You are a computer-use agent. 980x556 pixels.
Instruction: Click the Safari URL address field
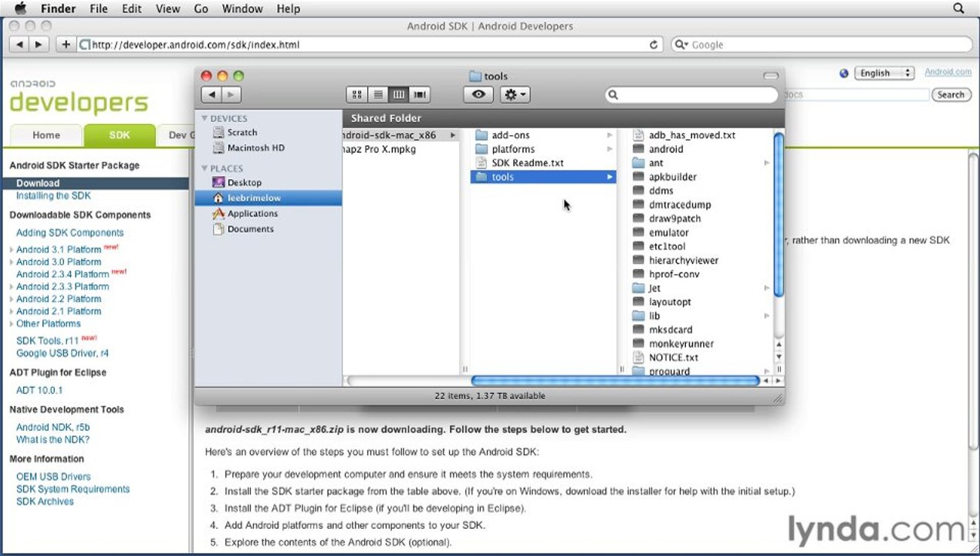tap(370, 45)
